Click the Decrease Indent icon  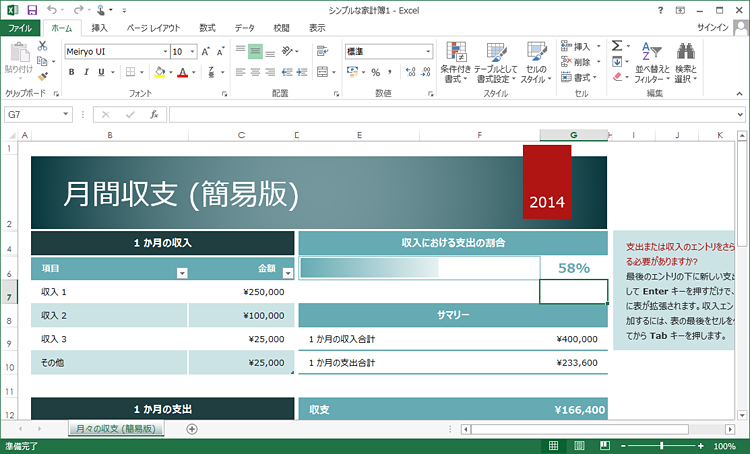click(287, 72)
